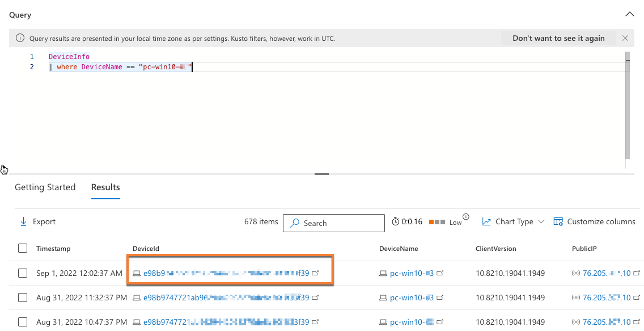
Task: Click the DeviceInfo table name in editor
Action: (69, 56)
